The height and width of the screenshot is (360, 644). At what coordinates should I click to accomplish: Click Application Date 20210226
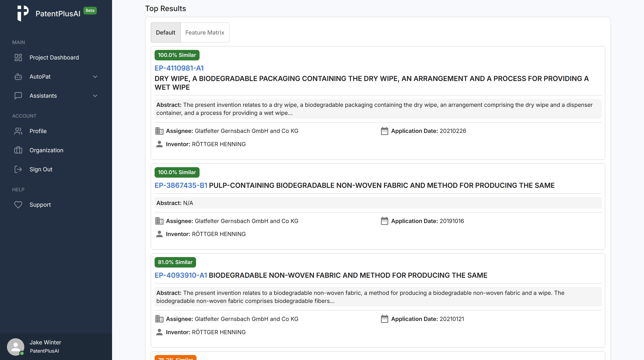(429, 131)
